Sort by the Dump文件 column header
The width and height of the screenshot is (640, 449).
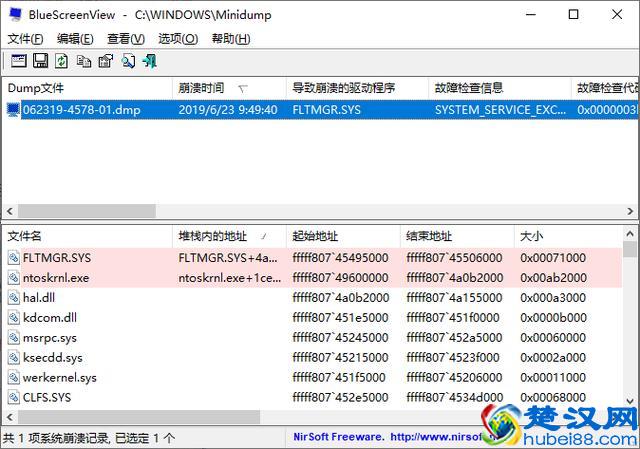pos(87,88)
